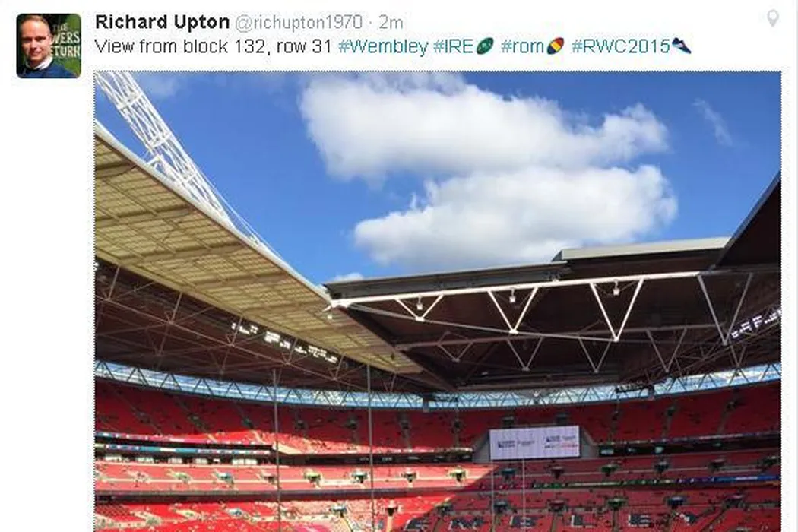Click the big screen display in the stadium photo
Image resolution: width=798 pixels, height=532 pixels.
click(x=534, y=442)
